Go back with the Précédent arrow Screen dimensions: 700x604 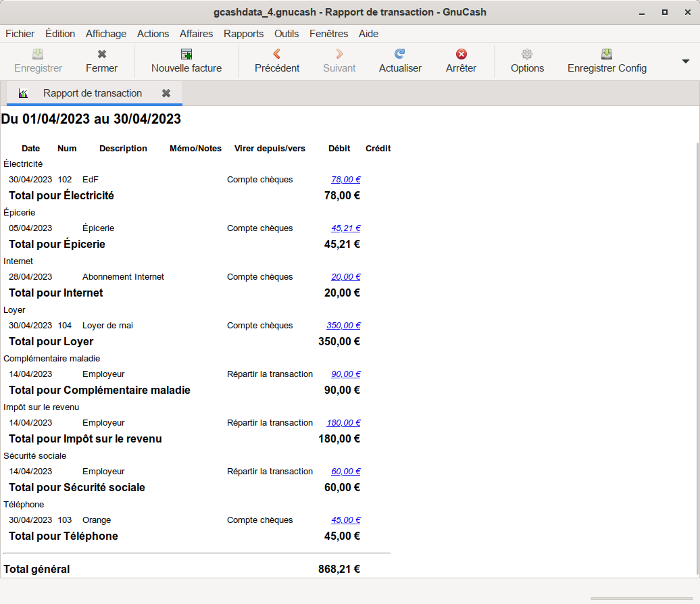(277, 55)
